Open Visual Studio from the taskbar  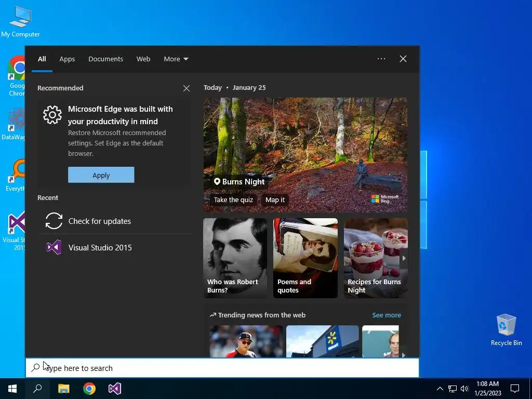(x=115, y=389)
